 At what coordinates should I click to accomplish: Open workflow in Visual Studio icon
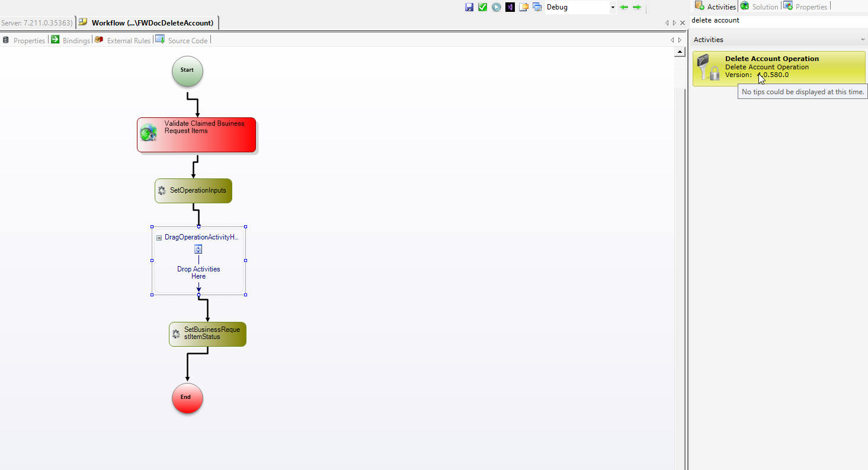point(510,7)
